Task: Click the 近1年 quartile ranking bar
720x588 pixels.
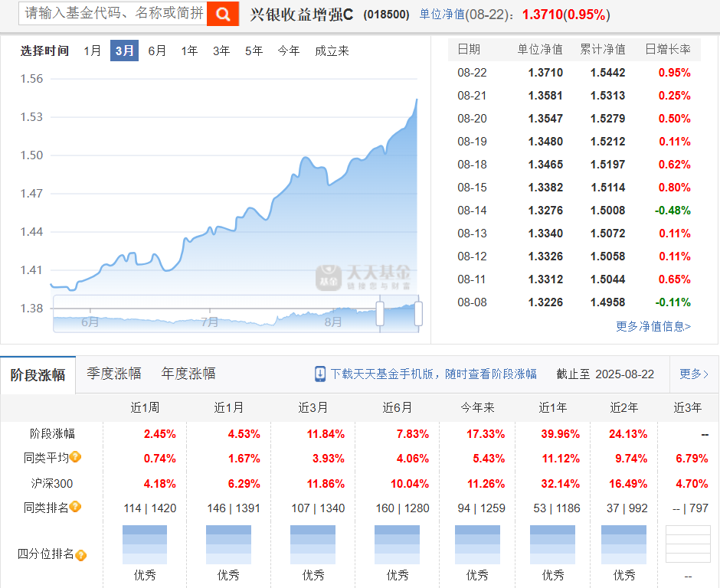Action: coord(552,545)
